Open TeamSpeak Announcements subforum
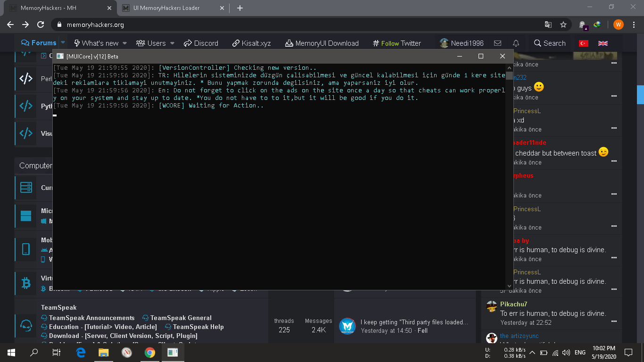The height and width of the screenshot is (362, 644). pos(91,318)
